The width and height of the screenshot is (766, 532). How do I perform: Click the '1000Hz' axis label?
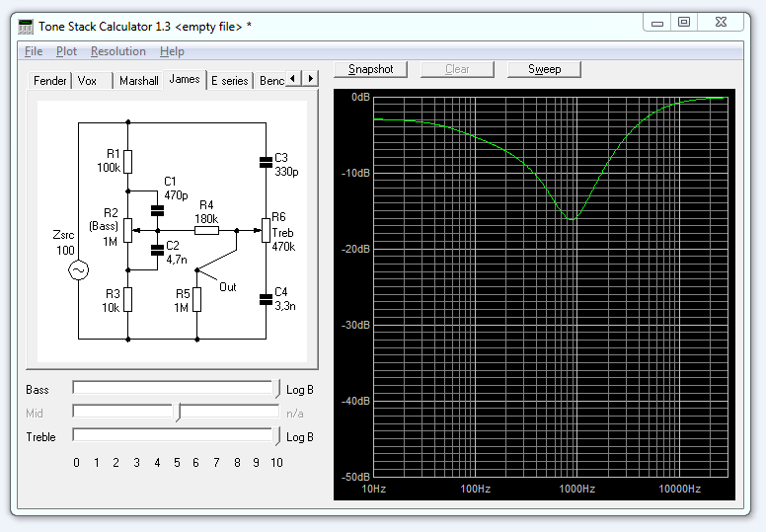[576, 489]
